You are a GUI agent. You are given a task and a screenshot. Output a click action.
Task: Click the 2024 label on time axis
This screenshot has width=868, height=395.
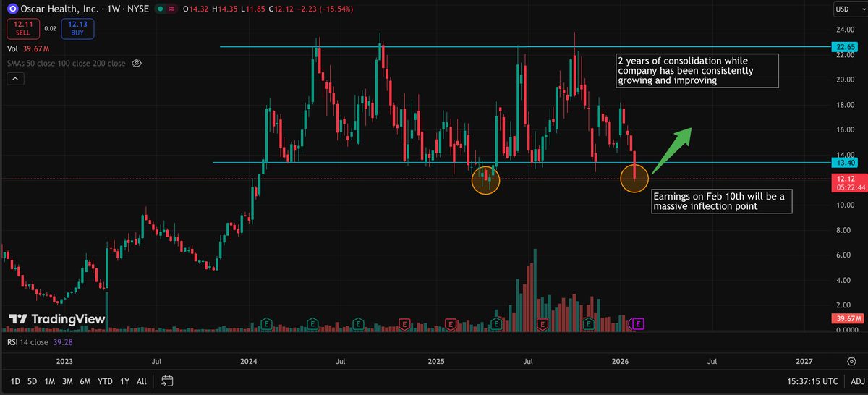click(x=249, y=360)
